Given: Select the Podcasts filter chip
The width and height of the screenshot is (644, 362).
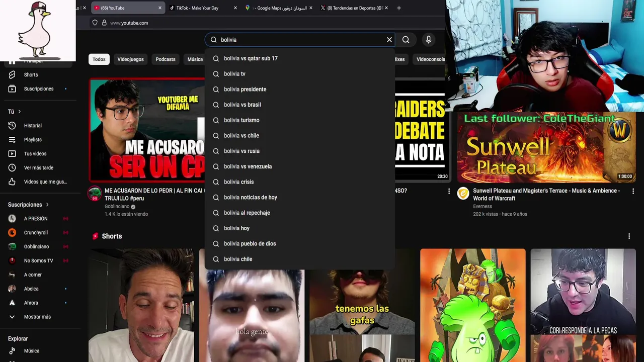Looking at the screenshot, I should (166, 59).
